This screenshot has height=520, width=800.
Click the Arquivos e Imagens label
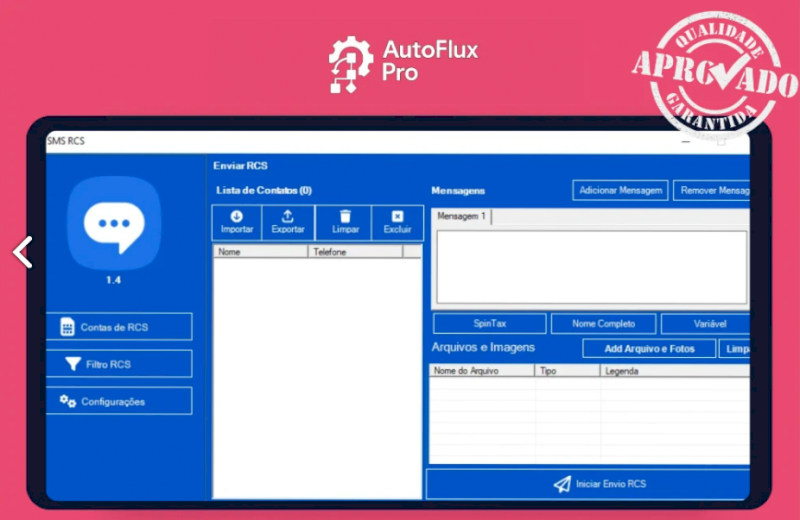[483, 348]
